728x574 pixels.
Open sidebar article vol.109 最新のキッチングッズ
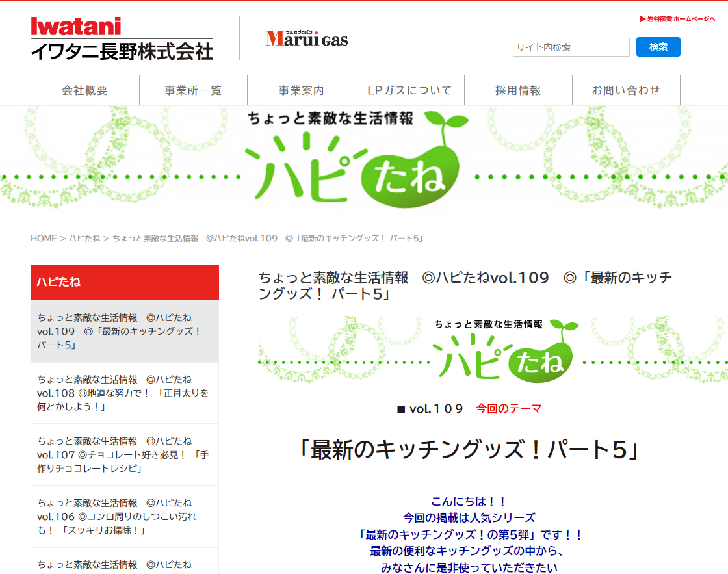pos(125,331)
